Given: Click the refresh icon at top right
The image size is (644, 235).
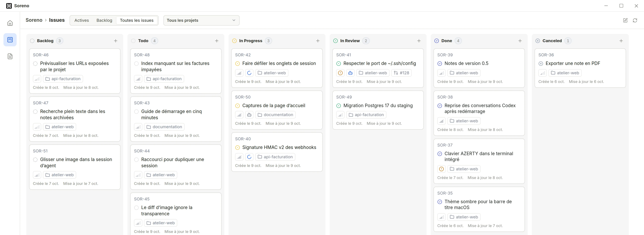Looking at the screenshot, I should 635,20.
